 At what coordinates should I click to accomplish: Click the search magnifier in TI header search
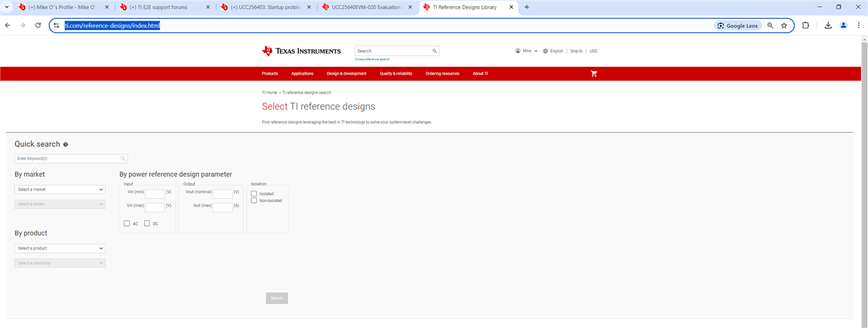pos(434,51)
